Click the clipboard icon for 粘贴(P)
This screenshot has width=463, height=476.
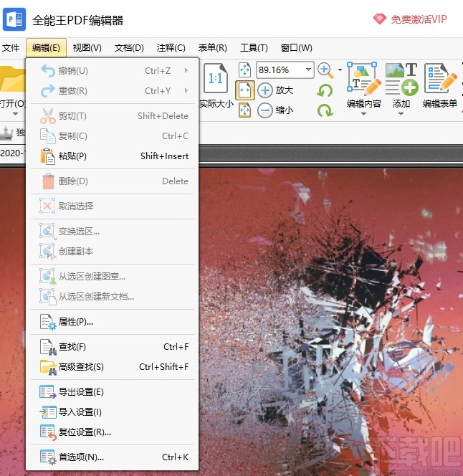tap(48, 156)
